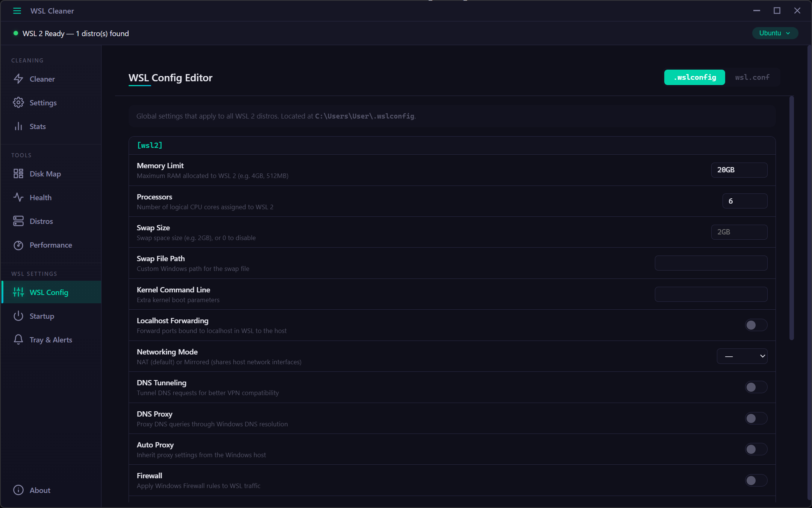
Task: Open the Networking Mode dropdown
Action: [742, 356]
